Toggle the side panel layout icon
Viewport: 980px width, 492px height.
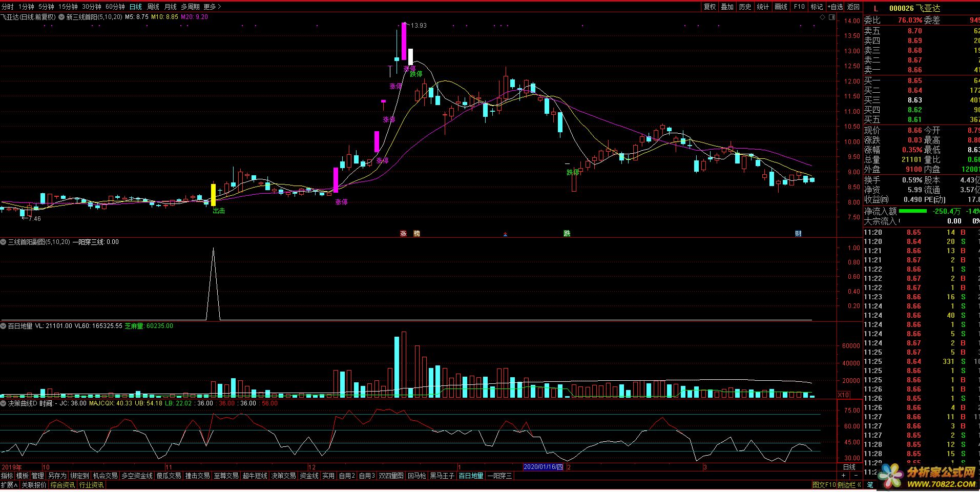830,17
